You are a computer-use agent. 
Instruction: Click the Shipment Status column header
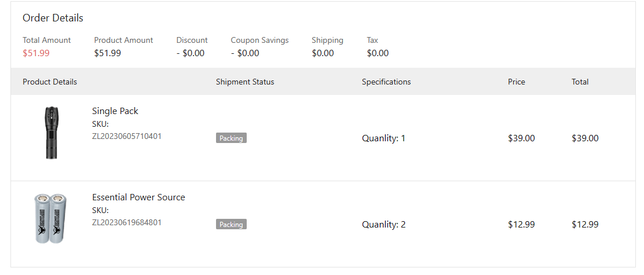tap(245, 82)
